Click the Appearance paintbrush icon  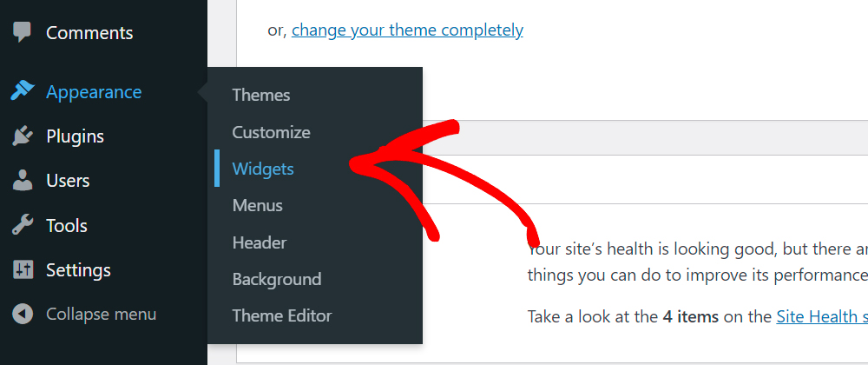23,91
